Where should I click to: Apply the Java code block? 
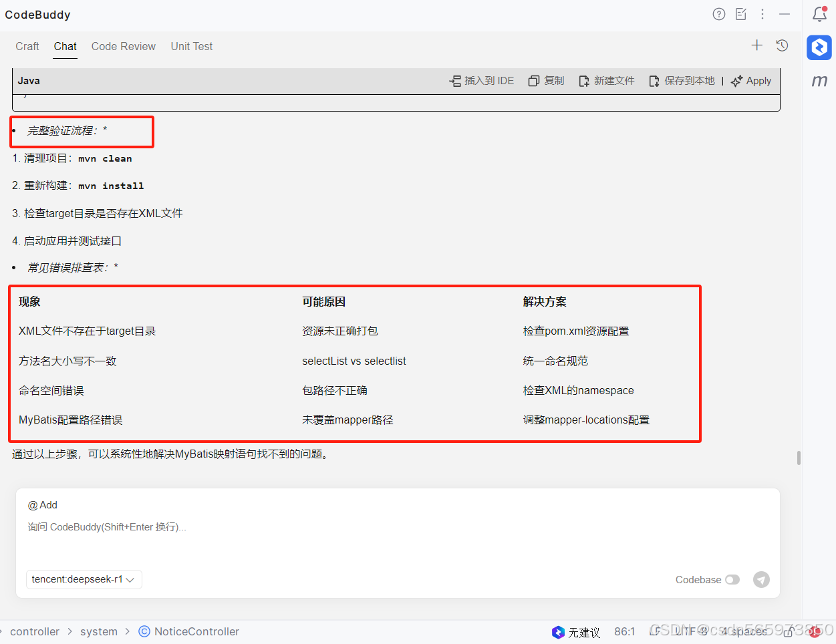[751, 81]
